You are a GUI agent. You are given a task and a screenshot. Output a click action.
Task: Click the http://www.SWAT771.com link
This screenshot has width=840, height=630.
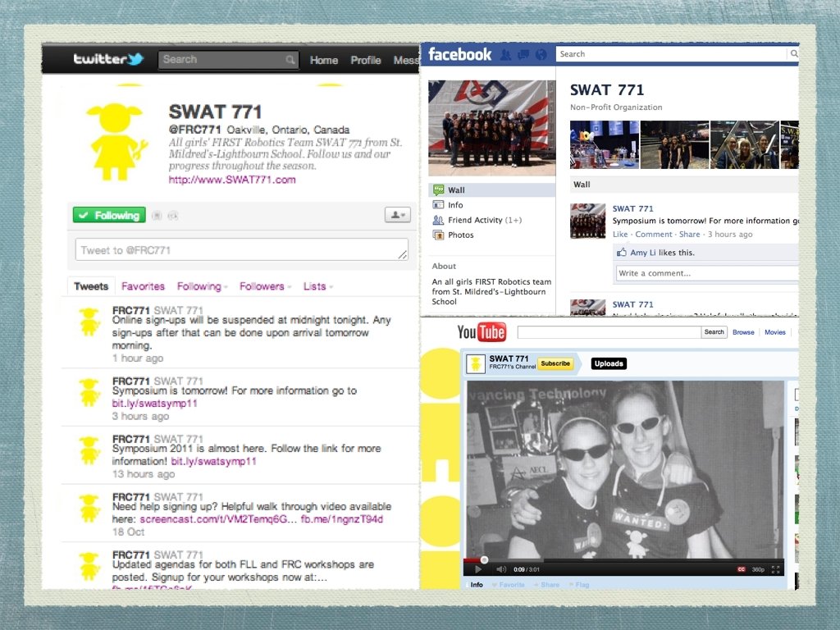pos(232,180)
